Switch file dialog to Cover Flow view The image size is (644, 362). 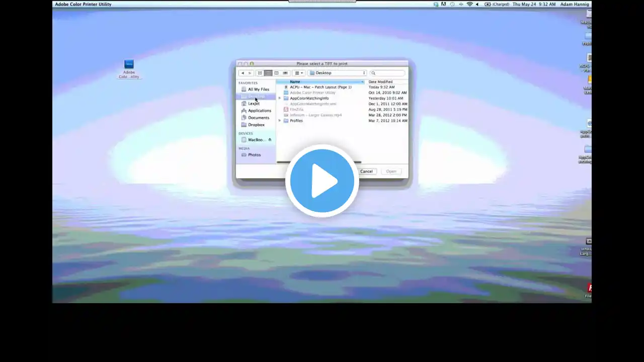[285, 73]
